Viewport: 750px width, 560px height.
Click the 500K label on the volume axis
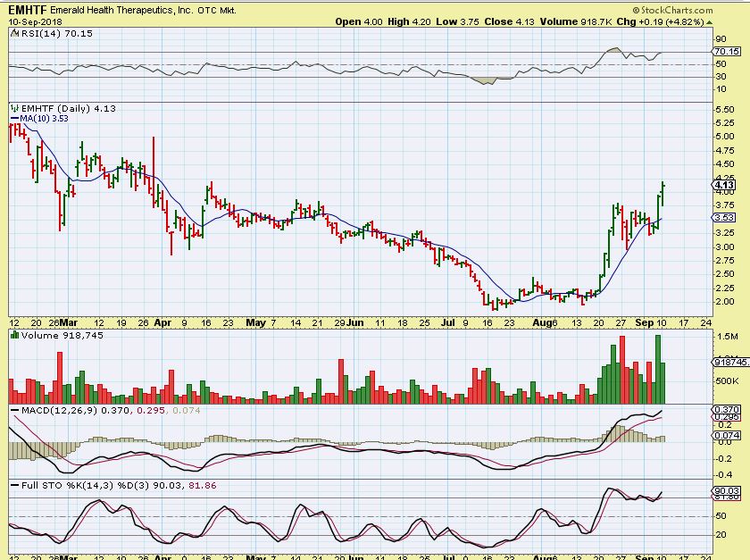[727, 381]
